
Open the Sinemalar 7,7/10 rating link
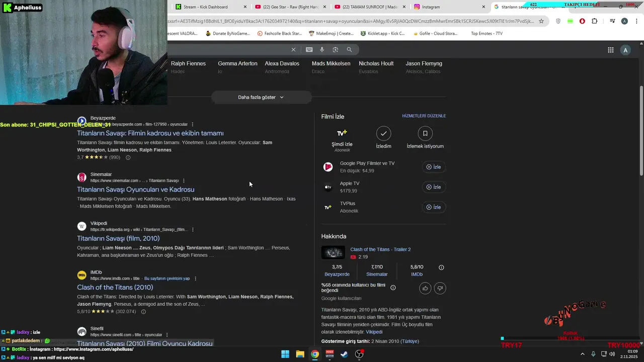377,275
